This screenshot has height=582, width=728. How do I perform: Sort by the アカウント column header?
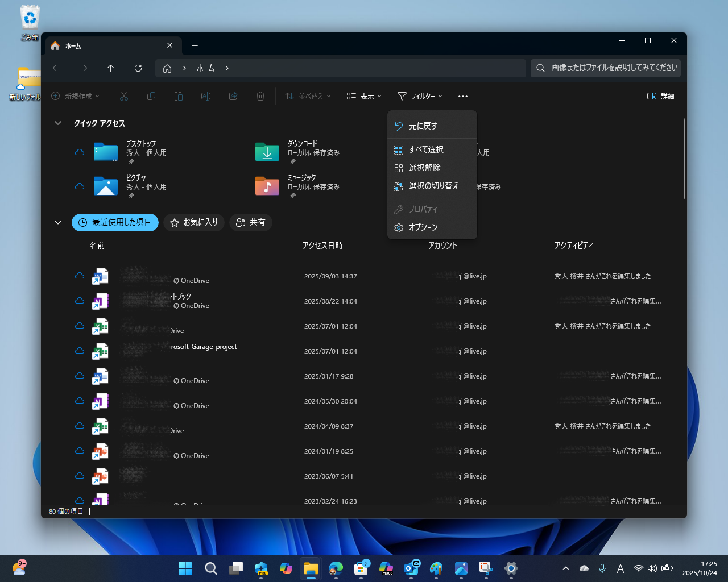443,246
